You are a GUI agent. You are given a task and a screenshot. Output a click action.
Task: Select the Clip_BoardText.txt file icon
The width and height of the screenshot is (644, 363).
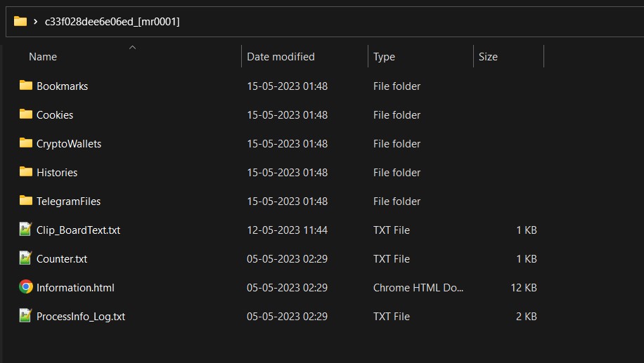point(26,230)
